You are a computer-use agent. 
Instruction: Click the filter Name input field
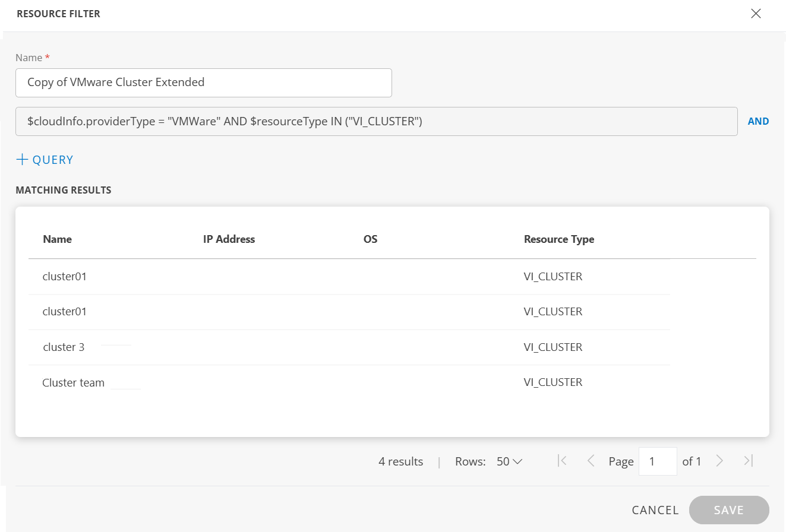click(x=203, y=83)
